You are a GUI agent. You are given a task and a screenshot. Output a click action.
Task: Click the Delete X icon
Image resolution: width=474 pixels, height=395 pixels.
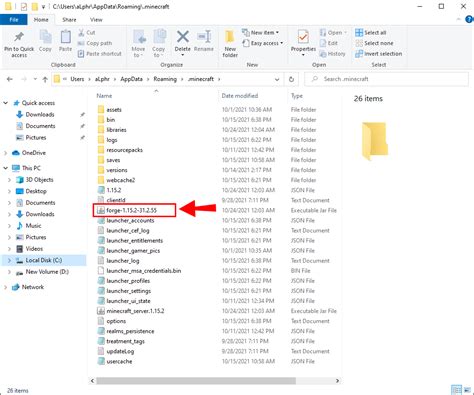[x=183, y=37]
